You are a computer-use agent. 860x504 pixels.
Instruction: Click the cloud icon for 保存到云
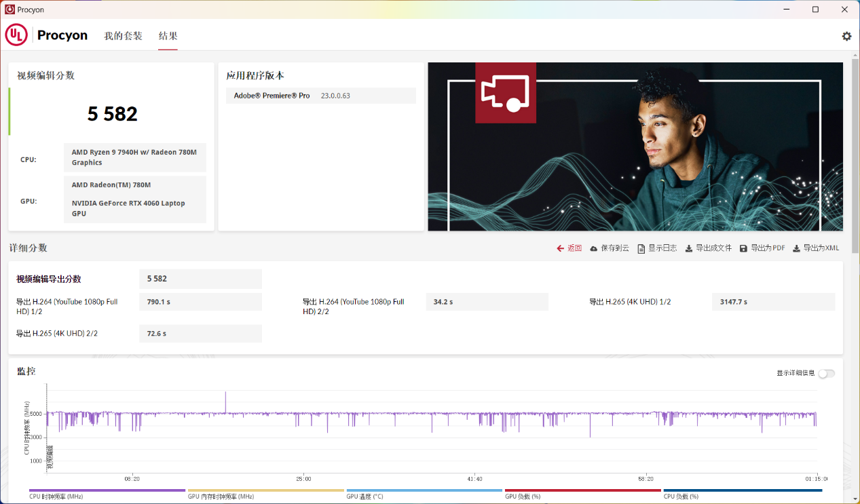[x=594, y=248]
